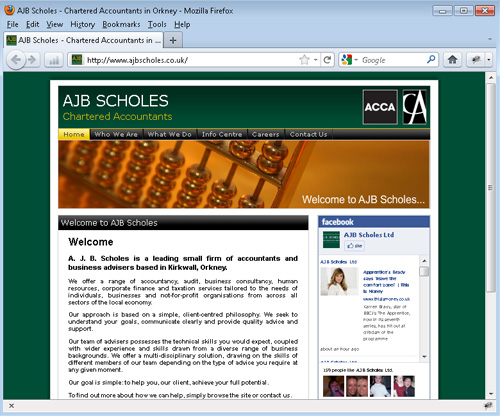Image resolution: width=500 pixels, height=416 pixels.
Task: Click the add-on icon in navigation toolbar
Action: pyautogui.click(x=476, y=60)
